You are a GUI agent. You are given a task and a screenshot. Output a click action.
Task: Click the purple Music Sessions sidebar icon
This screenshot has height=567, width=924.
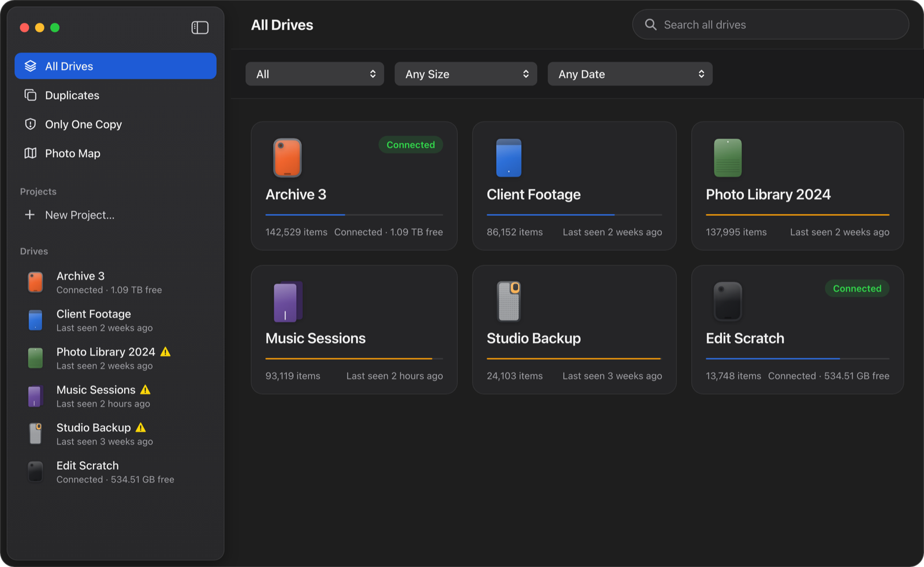pyautogui.click(x=35, y=396)
